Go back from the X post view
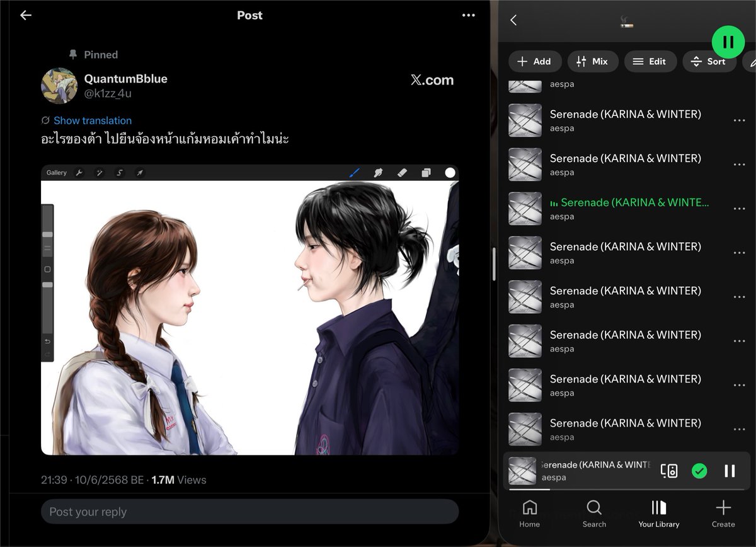Screen dimensions: 756x547 (x=26, y=16)
